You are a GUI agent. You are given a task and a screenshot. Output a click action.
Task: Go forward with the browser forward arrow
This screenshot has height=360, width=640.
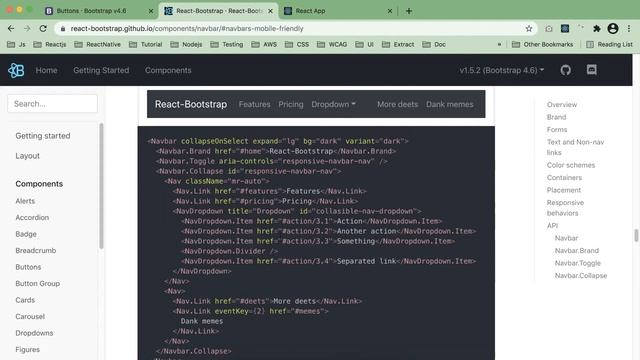coord(27,29)
